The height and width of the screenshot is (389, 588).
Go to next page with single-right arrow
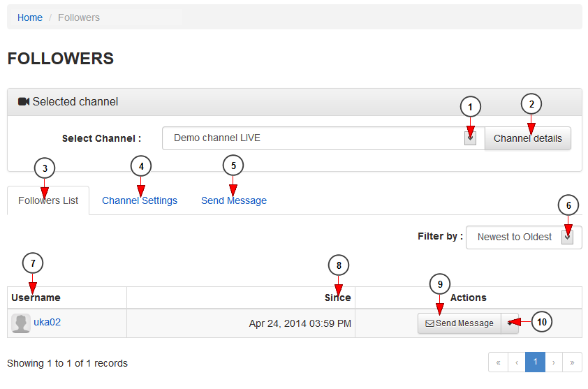pos(554,362)
